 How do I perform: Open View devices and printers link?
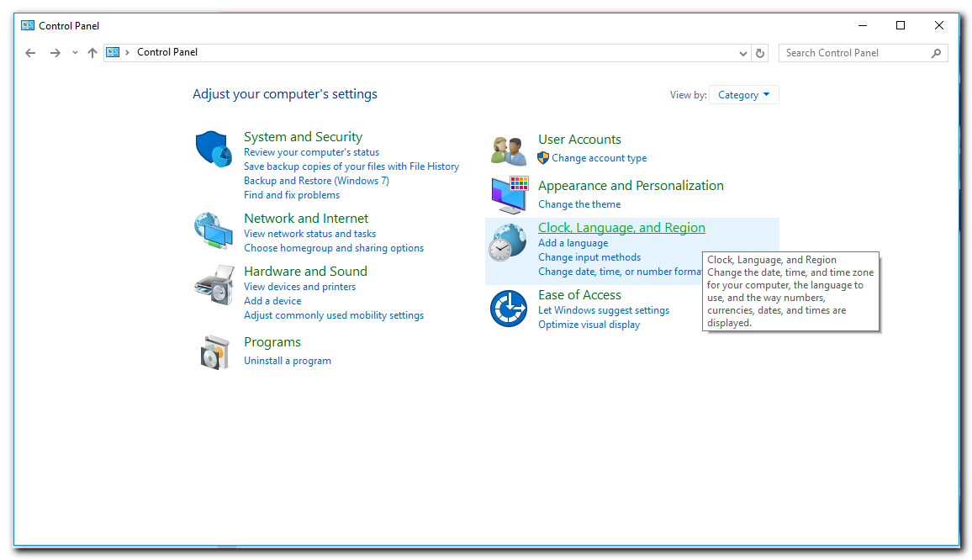(299, 287)
